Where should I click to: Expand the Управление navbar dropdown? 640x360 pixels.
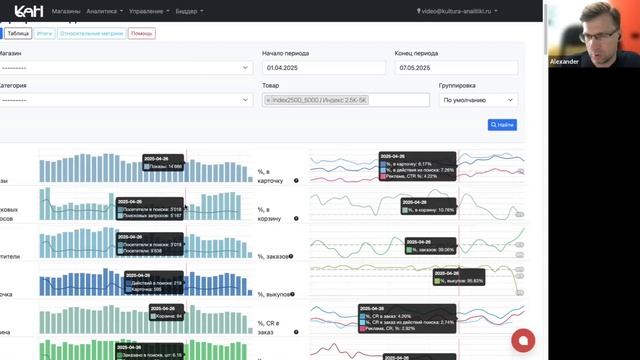(x=149, y=11)
